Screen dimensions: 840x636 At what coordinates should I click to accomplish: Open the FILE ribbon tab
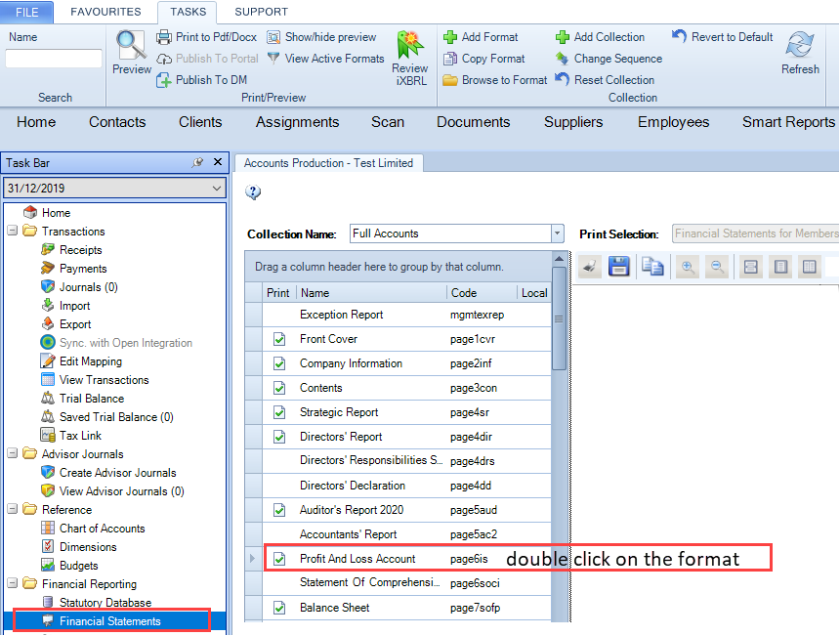pyautogui.click(x=26, y=12)
